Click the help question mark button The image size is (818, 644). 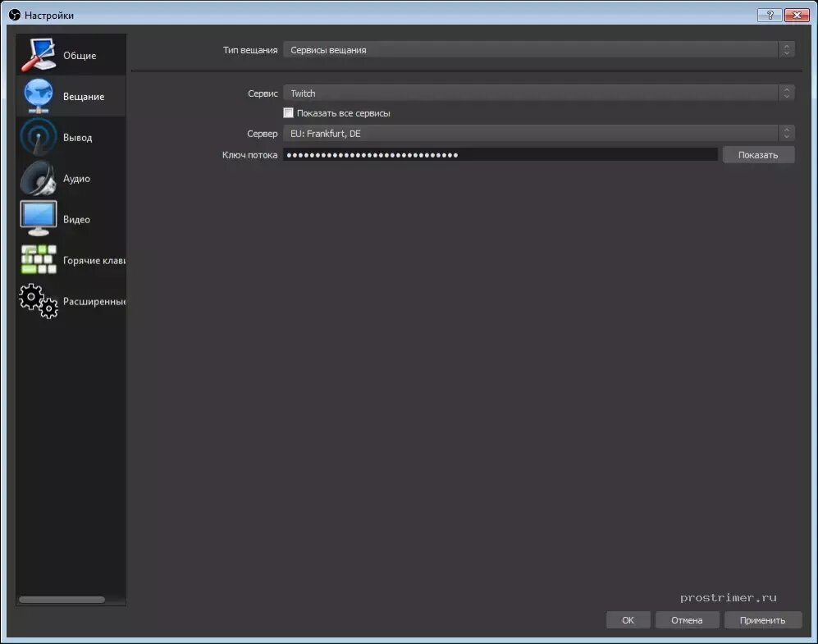click(x=770, y=15)
